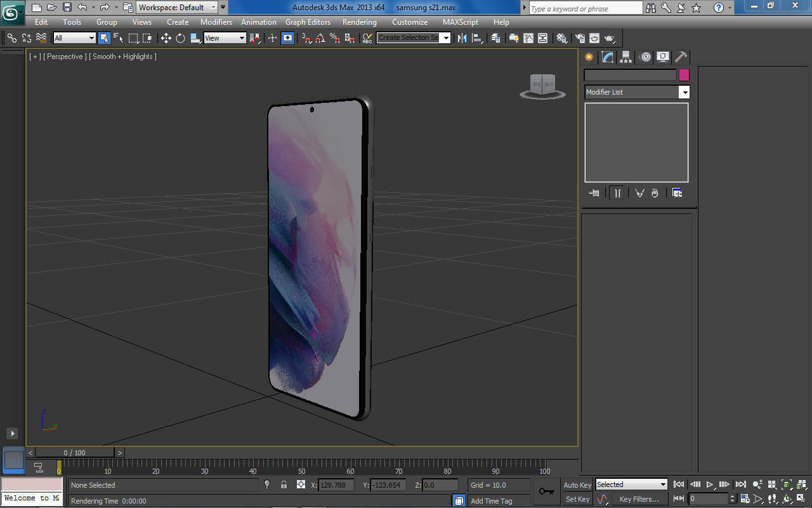
Task: Open key filter Selected dropdown
Action: click(631, 485)
